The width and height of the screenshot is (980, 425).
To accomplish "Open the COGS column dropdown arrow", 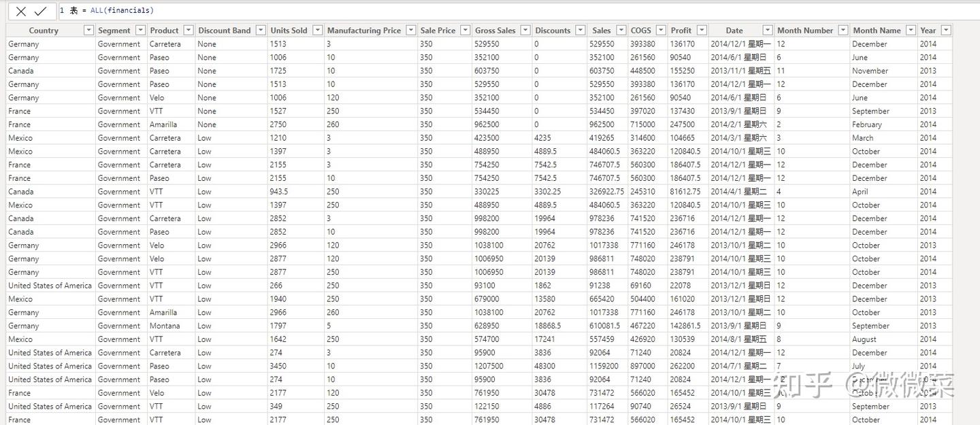I will [x=661, y=30].
